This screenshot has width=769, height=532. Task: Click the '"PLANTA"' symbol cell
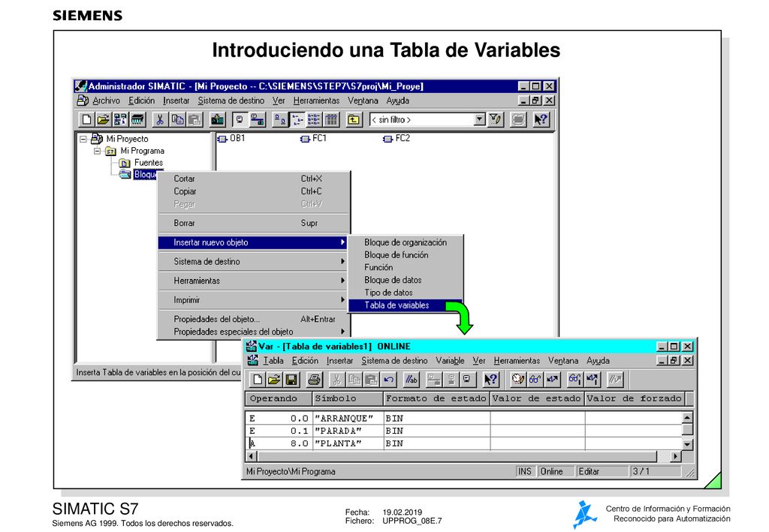pos(348,443)
